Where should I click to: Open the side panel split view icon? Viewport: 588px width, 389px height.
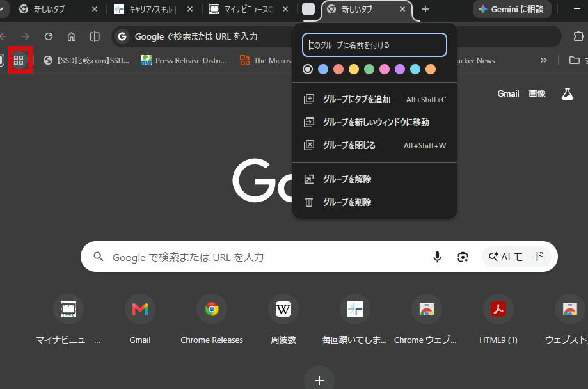coord(95,36)
